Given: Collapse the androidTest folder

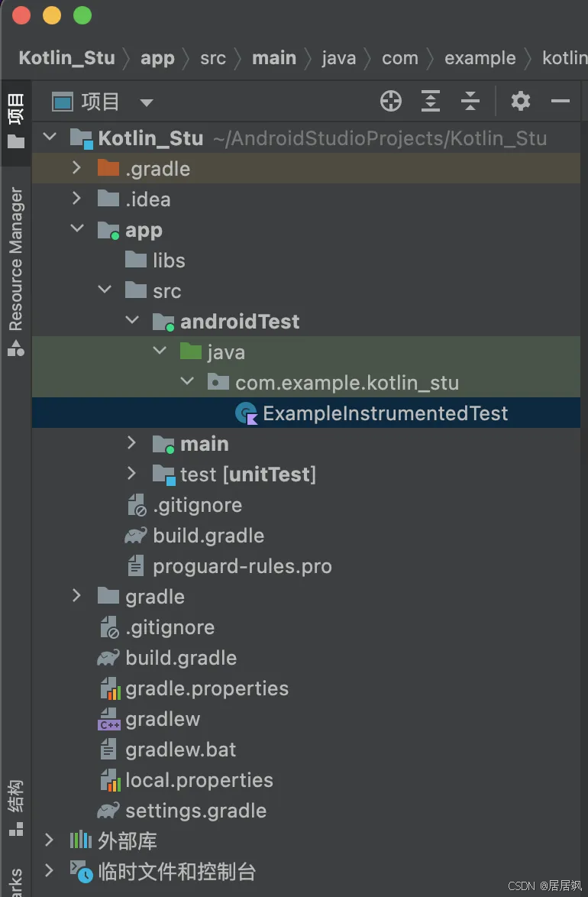Looking at the screenshot, I should point(132,320).
